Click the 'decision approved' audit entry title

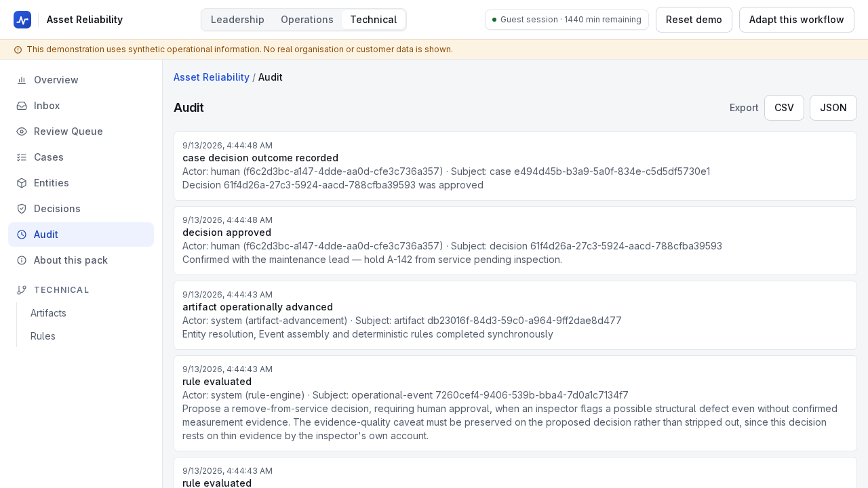click(x=226, y=232)
